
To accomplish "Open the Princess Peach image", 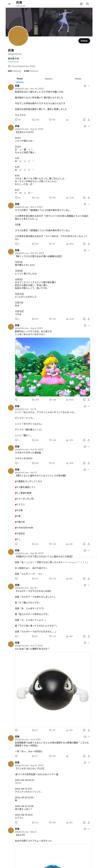I will (52, 367).
